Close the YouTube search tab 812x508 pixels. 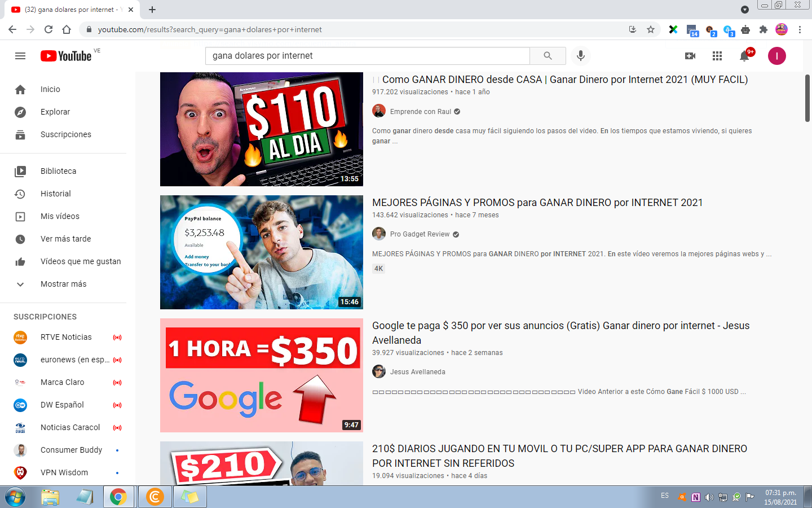click(131, 10)
